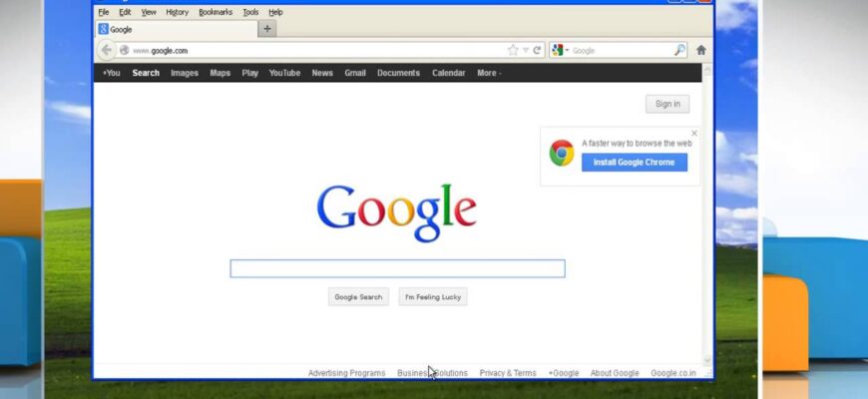Screen dimensions: 868x399
Task: Open the URL history dropdown arrow
Action: (526, 50)
